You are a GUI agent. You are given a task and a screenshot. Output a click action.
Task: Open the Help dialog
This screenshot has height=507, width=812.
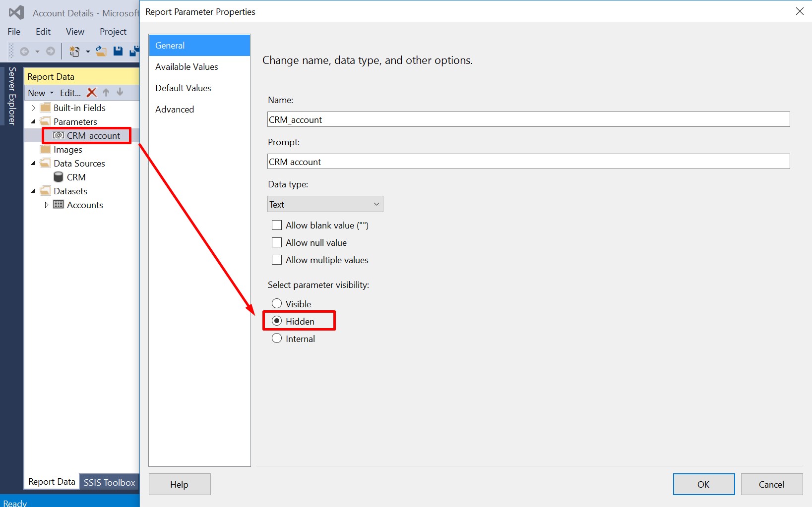point(180,484)
